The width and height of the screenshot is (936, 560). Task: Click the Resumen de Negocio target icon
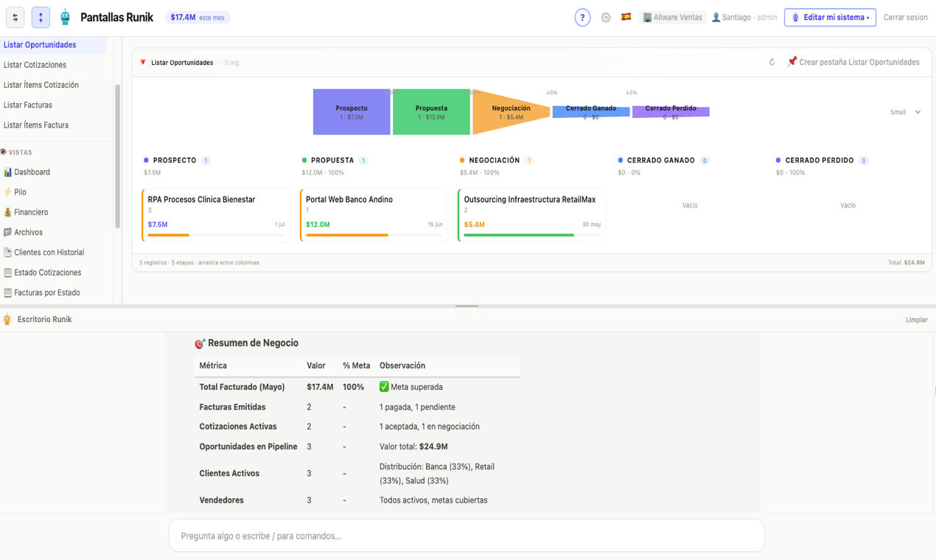[200, 343]
